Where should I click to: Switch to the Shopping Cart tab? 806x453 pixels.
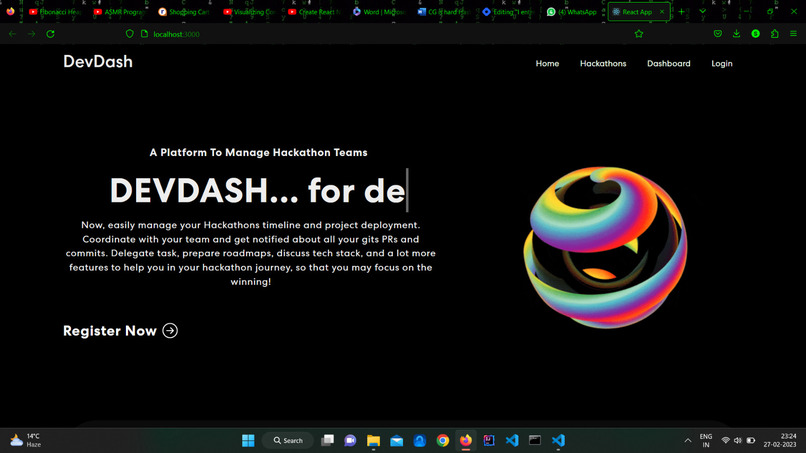[x=184, y=11]
